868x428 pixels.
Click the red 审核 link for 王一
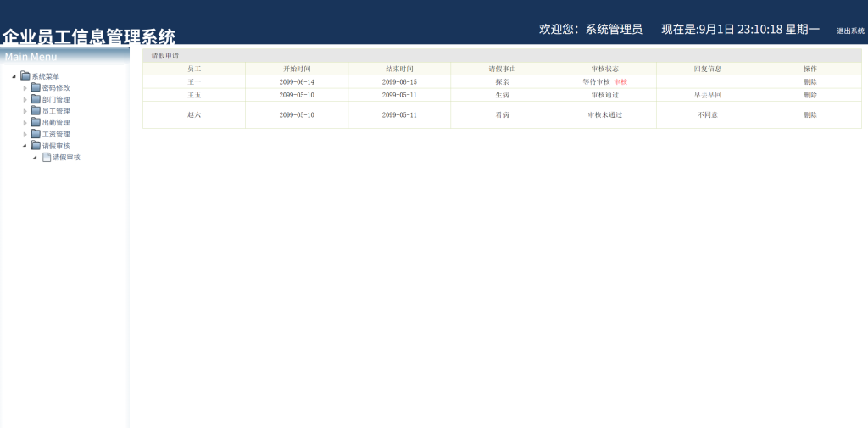click(620, 82)
